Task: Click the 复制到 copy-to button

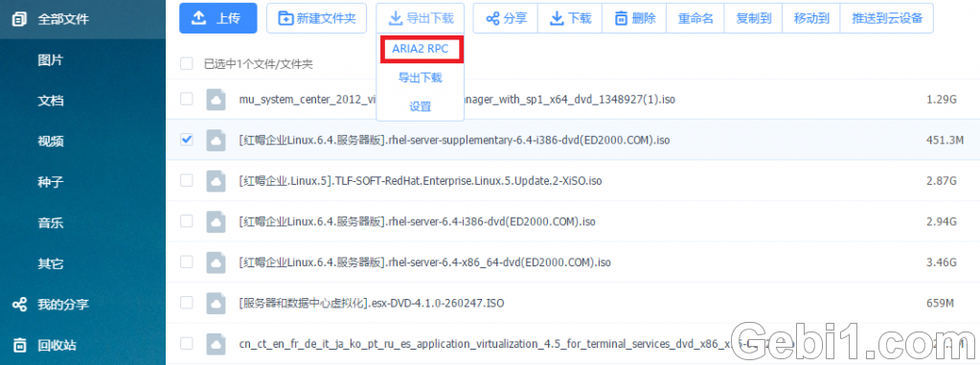Action: point(753,18)
